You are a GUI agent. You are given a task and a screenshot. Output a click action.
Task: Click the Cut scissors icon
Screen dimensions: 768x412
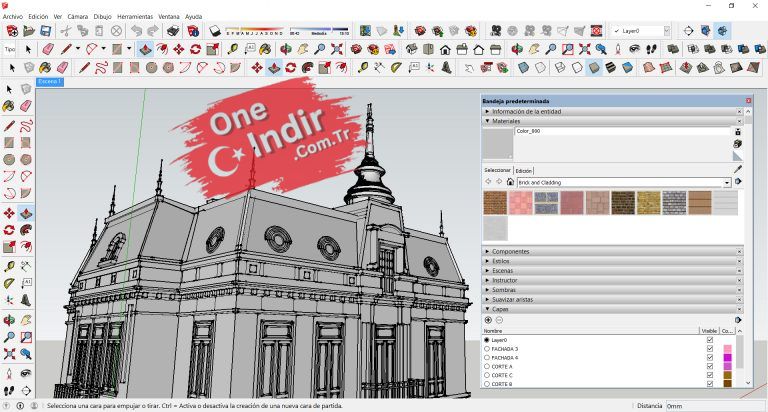point(66,31)
